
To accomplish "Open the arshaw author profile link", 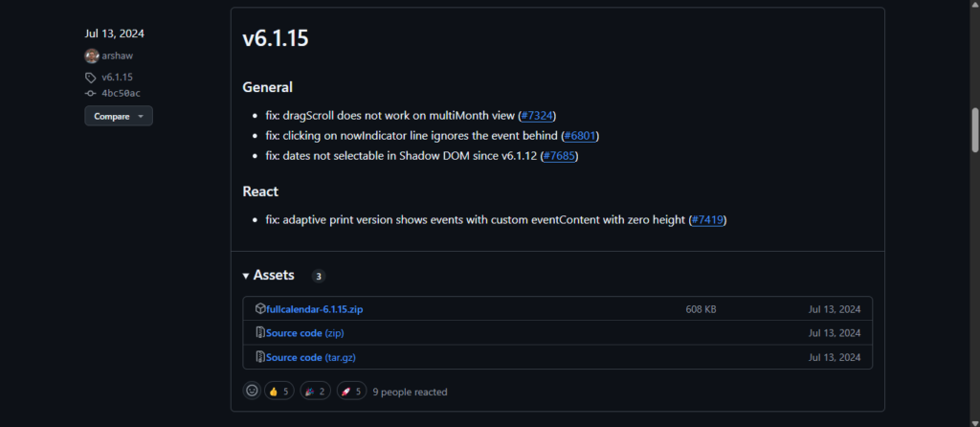I will tap(118, 56).
